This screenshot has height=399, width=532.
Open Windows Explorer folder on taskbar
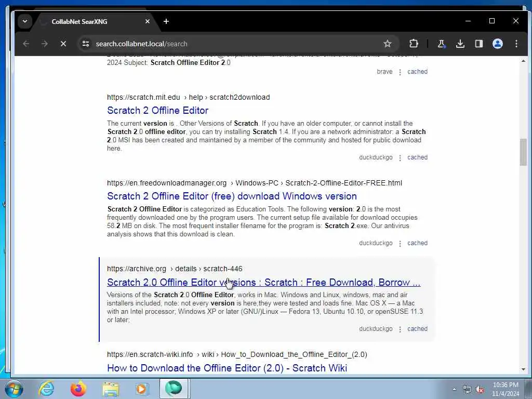click(111, 389)
